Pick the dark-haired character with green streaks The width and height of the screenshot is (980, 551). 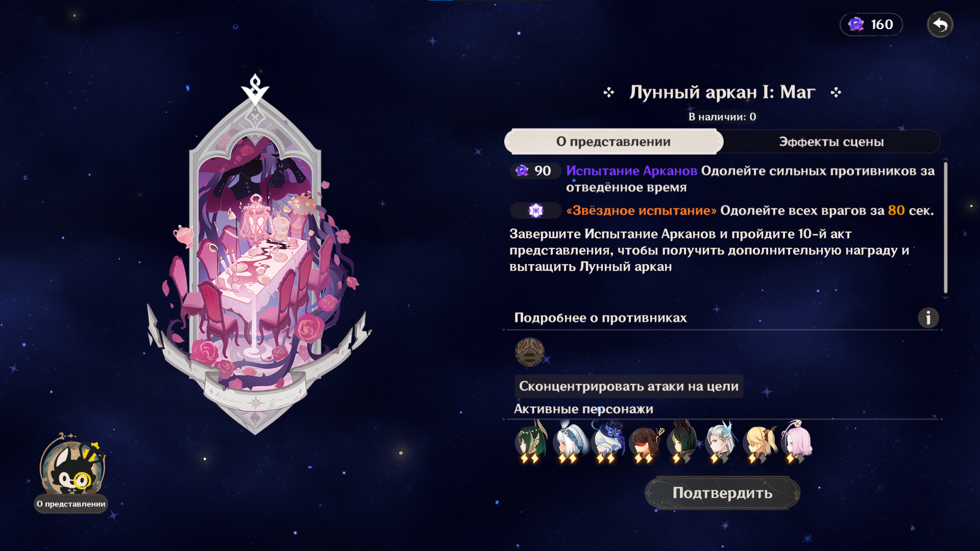(682, 441)
